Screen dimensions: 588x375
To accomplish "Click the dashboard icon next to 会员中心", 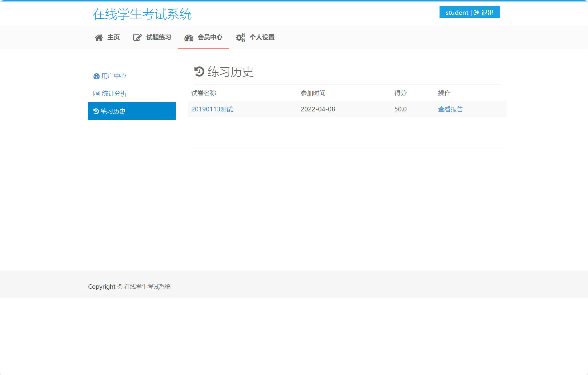I will pyautogui.click(x=189, y=37).
